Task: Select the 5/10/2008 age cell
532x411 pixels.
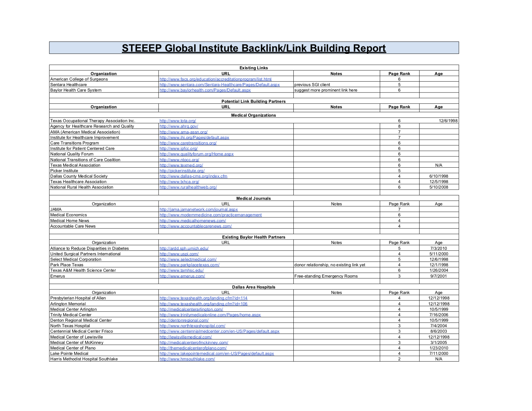Action: pyautogui.click(x=439, y=187)
